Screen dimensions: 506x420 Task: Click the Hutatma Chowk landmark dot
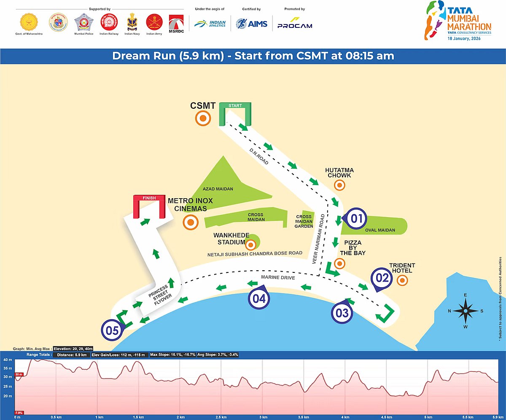coord(339,185)
